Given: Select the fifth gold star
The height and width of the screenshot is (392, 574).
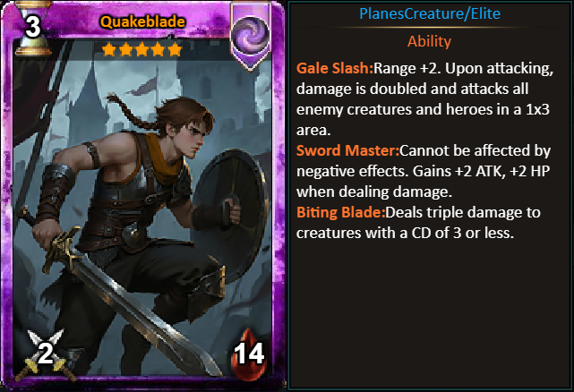Looking at the screenshot, I should 175,49.
